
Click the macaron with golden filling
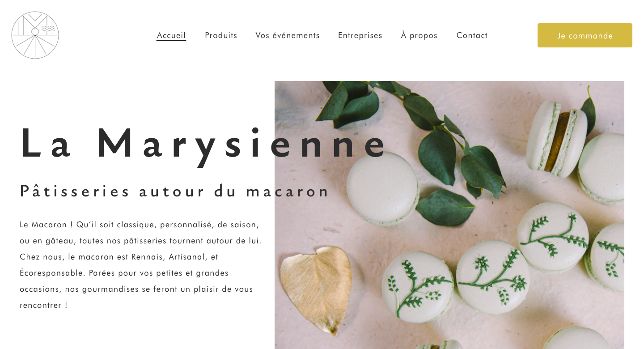pyautogui.click(x=557, y=139)
